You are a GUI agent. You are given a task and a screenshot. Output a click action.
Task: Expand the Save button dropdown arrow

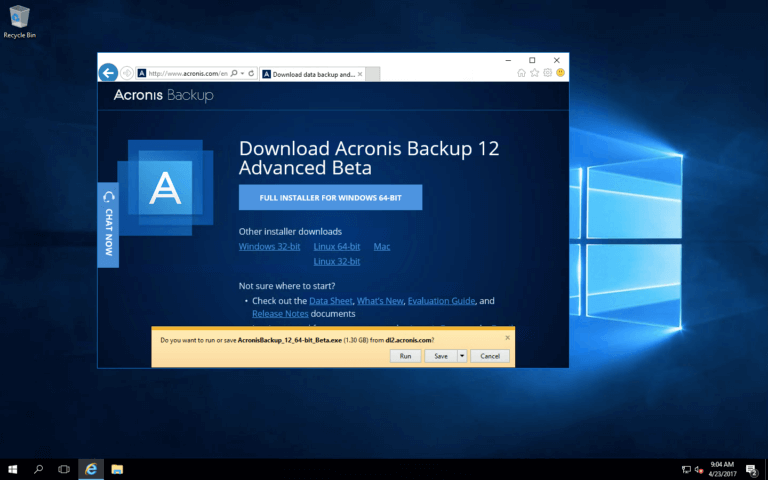click(462, 356)
